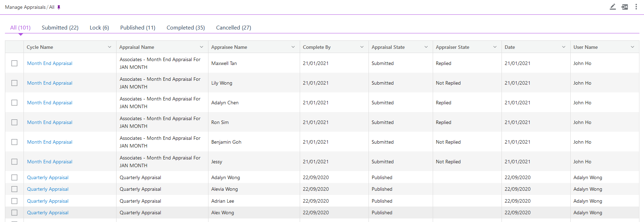644x222 pixels.
Task: Open the Cancelled (27) tab
Action: [233, 28]
